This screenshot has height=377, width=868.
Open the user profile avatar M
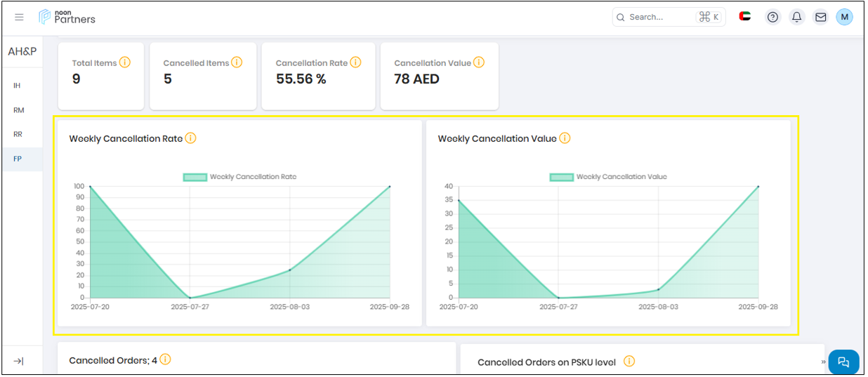tap(844, 17)
